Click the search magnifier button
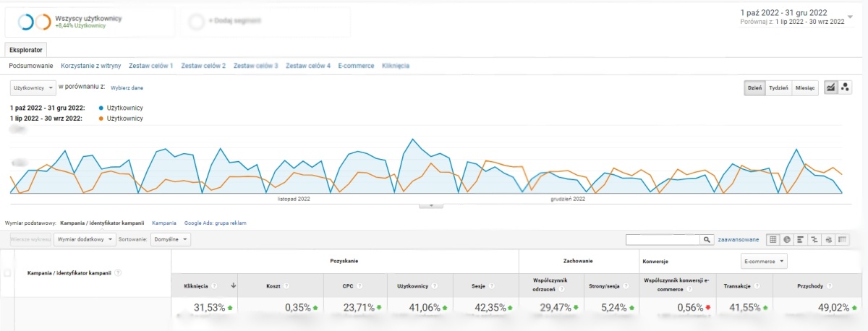This screenshot has height=331, width=868. tap(707, 239)
